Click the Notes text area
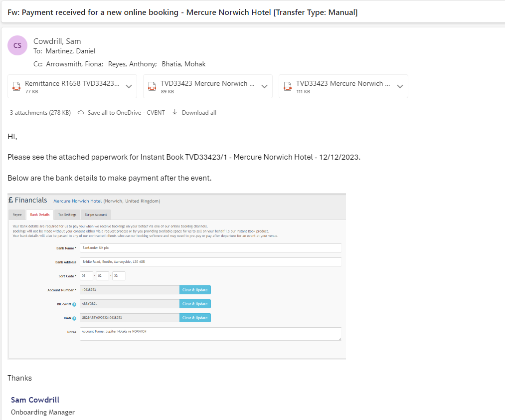 click(211, 334)
